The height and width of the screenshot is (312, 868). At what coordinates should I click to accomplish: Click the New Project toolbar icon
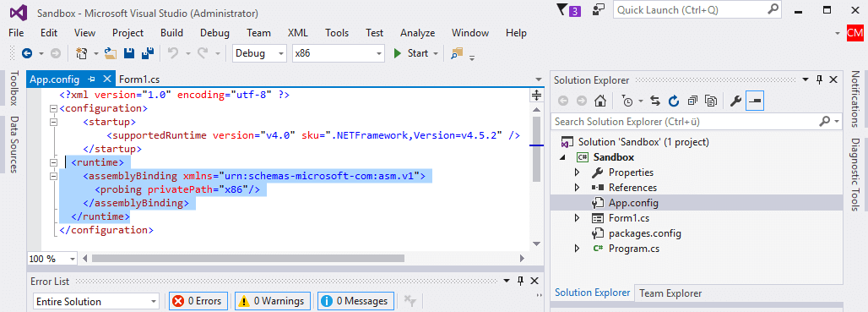point(82,53)
